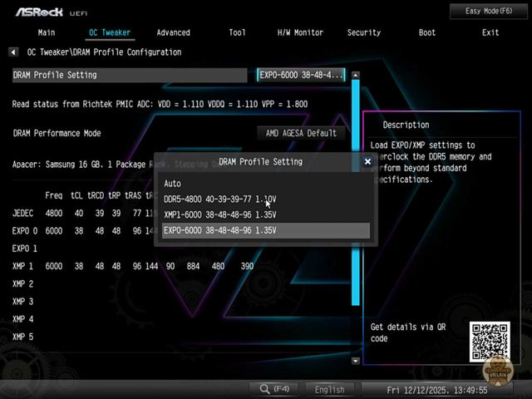Close the DRAM Profile Setting popup
The width and height of the screenshot is (532, 399).
coord(367,162)
